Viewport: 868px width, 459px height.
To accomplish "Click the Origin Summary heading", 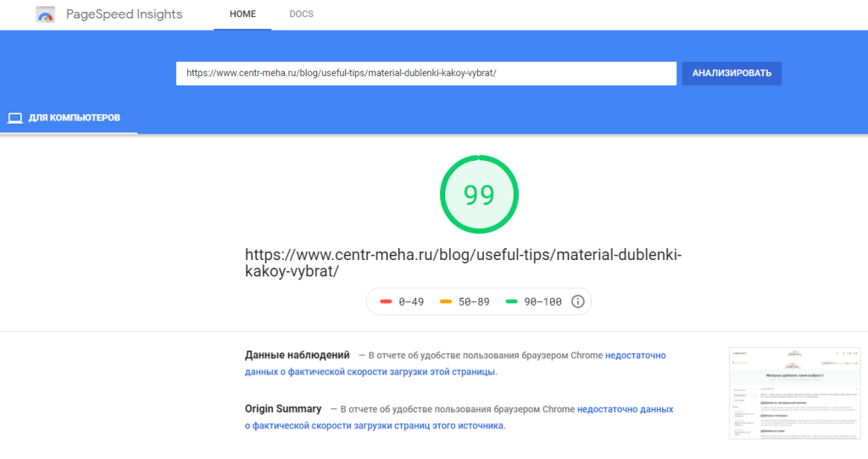I will pos(283,409).
